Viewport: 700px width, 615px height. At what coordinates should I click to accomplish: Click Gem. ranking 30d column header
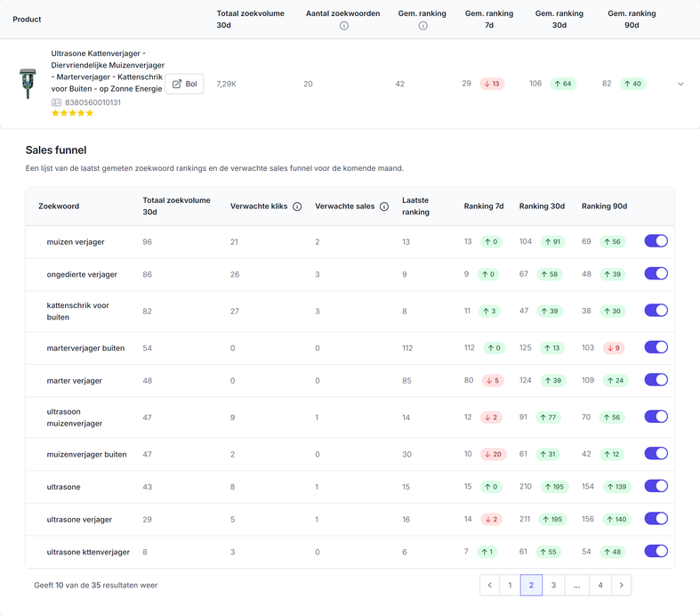coord(559,20)
